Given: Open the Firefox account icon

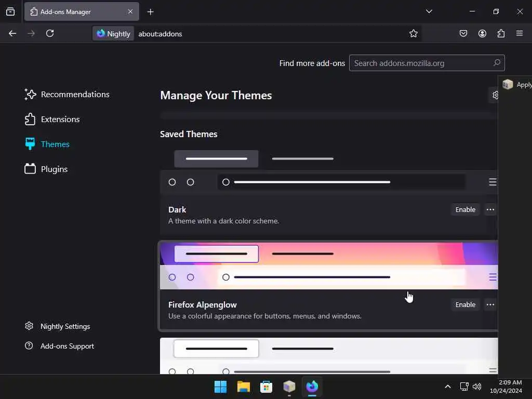Looking at the screenshot, I should pos(482,33).
